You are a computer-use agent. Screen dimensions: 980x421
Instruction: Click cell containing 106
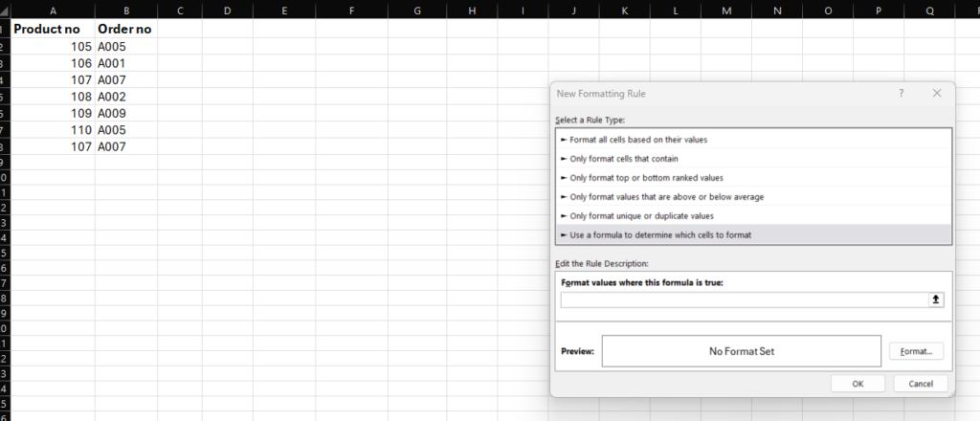click(53, 63)
